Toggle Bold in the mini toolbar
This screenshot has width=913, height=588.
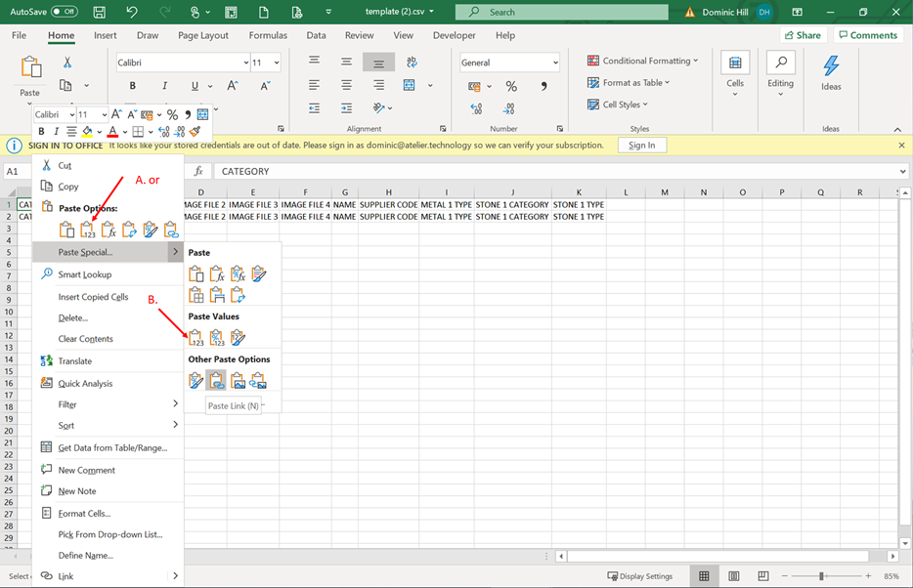[x=41, y=132]
